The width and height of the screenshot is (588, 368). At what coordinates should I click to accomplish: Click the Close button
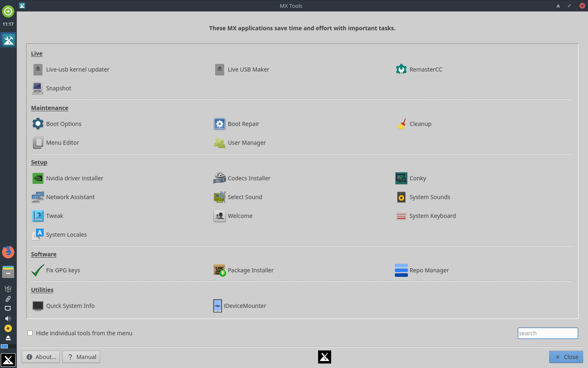pyautogui.click(x=566, y=357)
